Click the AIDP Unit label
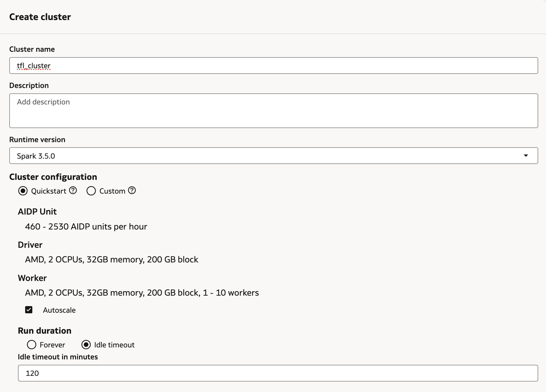Screen dimensions: 546x392 click(x=37, y=212)
